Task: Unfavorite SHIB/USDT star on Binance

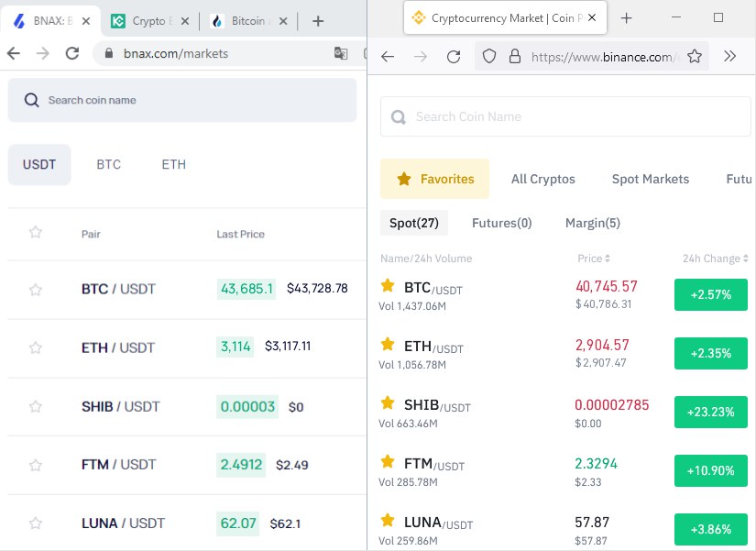Action: 388,402
